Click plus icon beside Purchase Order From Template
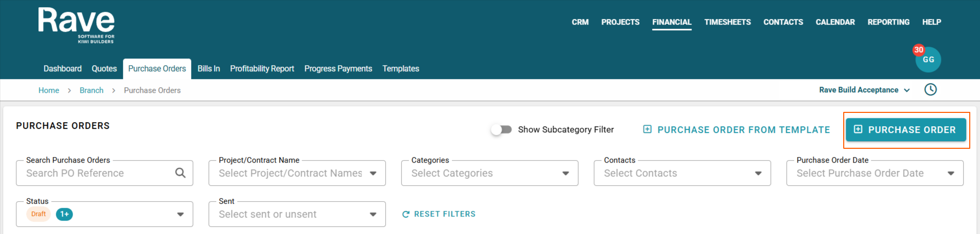 point(647,129)
